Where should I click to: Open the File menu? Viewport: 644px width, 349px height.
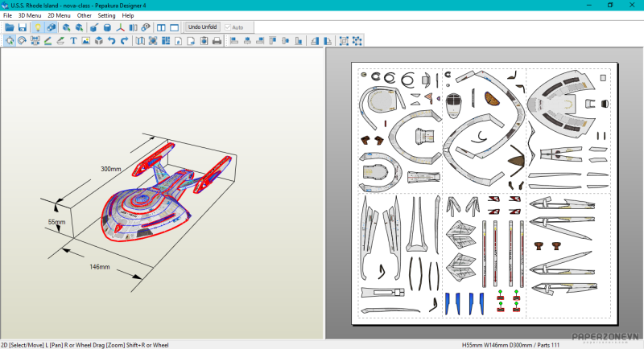7,15
